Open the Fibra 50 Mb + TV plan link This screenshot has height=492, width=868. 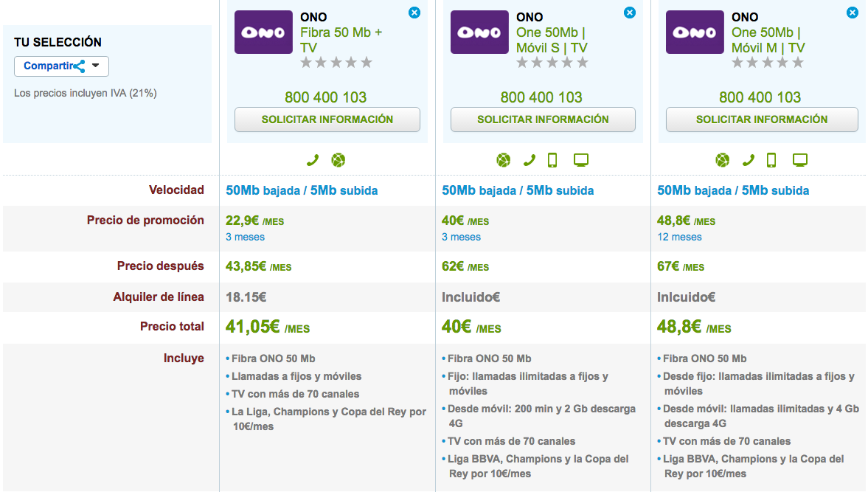341,40
